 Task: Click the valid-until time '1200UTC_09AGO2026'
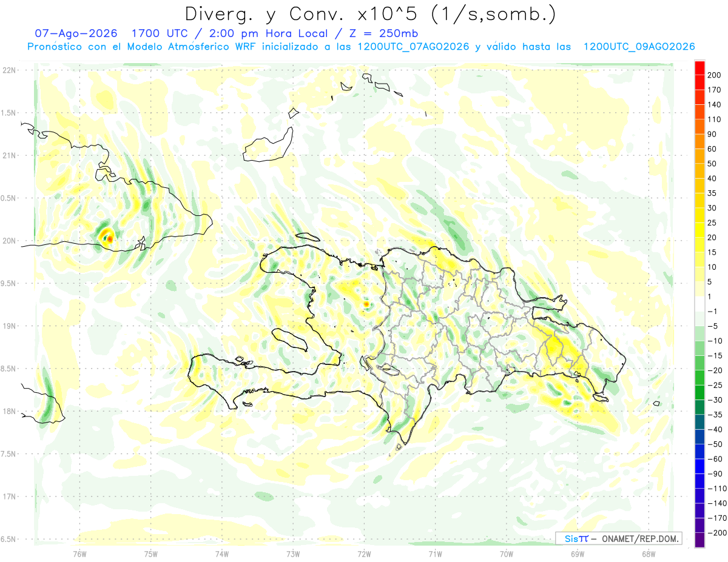(x=639, y=47)
